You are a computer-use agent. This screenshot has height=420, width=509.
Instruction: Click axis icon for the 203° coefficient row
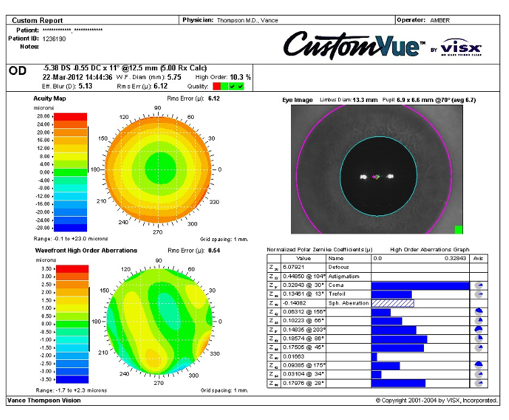[479, 330]
